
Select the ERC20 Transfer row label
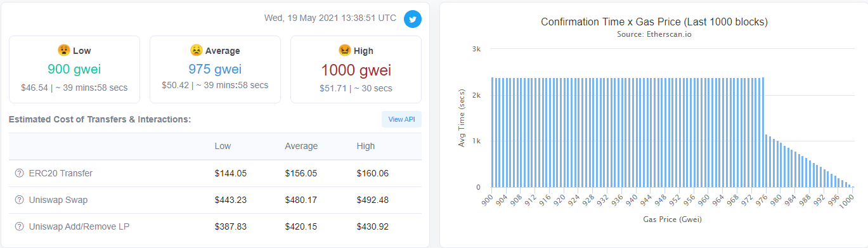point(61,173)
